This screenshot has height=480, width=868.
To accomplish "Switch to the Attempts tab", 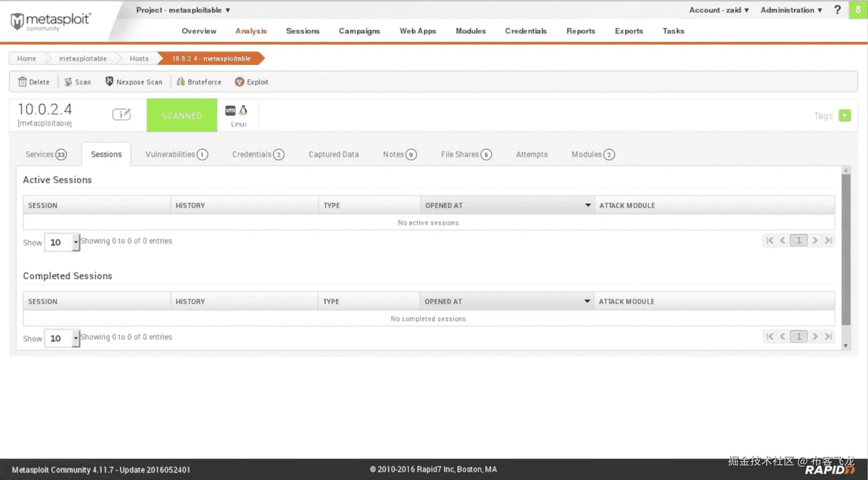I will pos(531,154).
